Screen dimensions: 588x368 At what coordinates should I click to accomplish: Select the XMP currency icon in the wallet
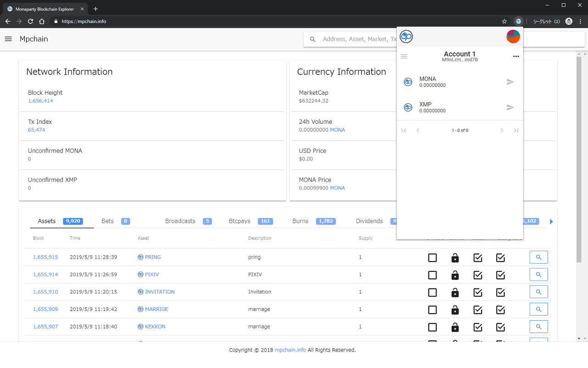(x=407, y=107)
